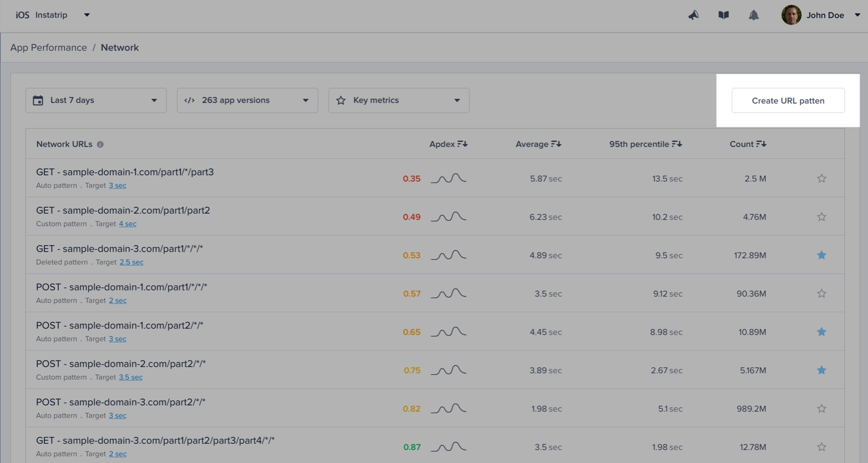Sort by 95th percentile icon
Image resolution: width=868 pixels, height=463 pixels.
pyautogui.click(x=677, y=144)
